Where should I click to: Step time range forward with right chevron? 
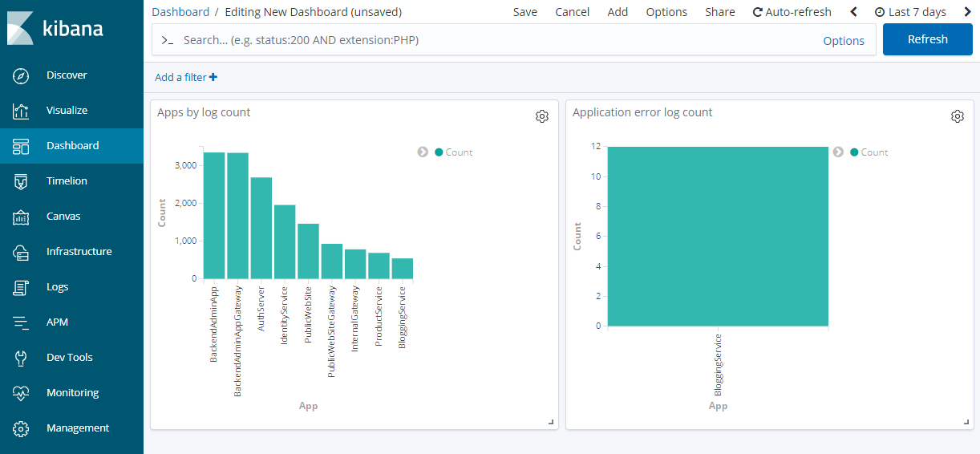tap(967, 12)
